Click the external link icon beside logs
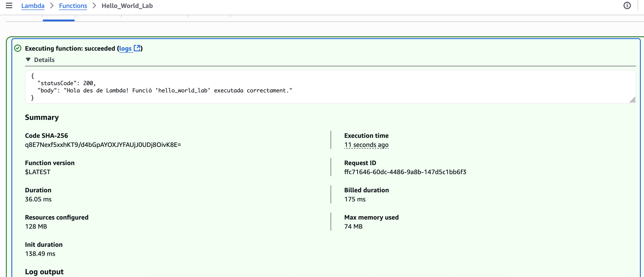644x277 pixels. point(137,48)
